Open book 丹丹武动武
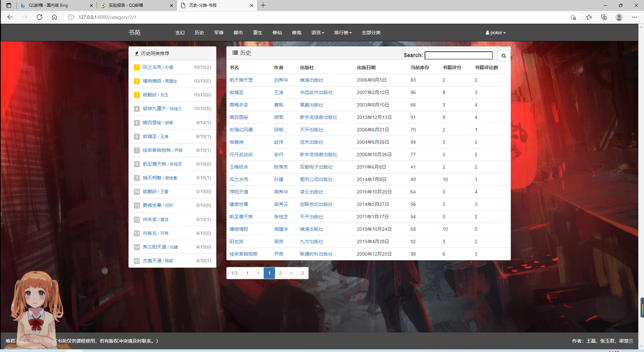The image size is (644, 352). coord(241,155)
